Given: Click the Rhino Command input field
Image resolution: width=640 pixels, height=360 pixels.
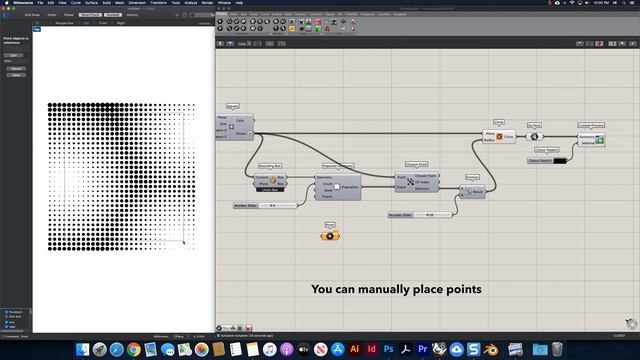Looking at the screenshot, I should coord(16,337).
